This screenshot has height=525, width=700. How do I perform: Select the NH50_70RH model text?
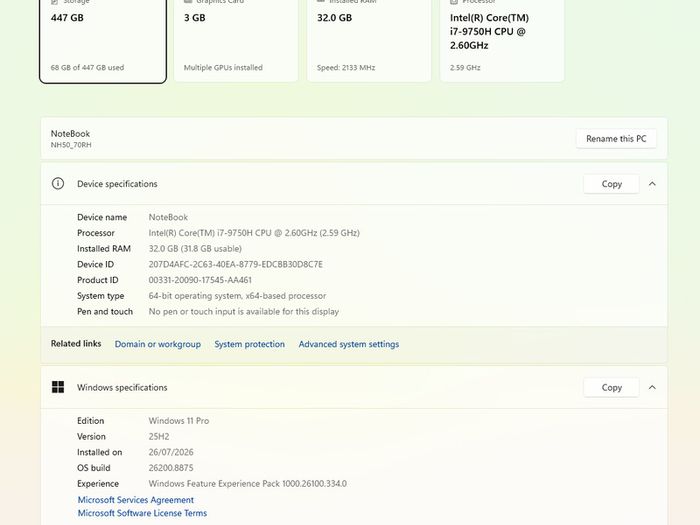click(71, 145)
